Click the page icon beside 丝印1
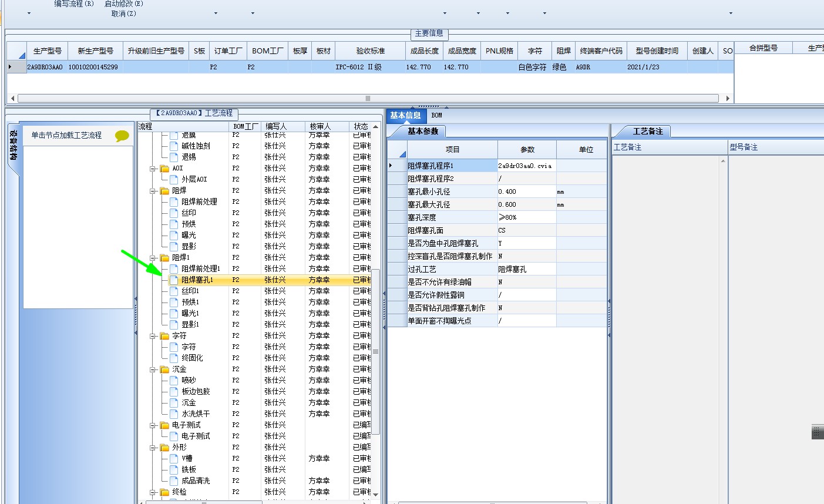824x504 pixels. [x=174, y=291]
